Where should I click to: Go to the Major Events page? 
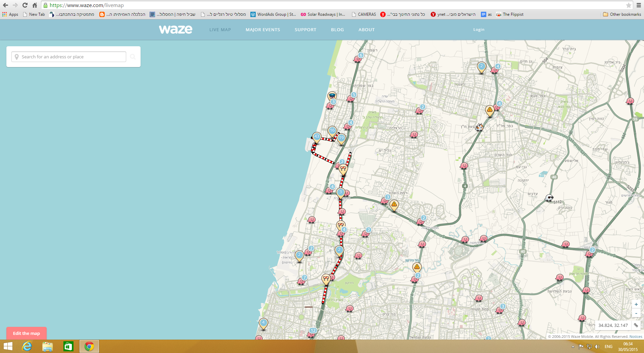coord(263,30)
